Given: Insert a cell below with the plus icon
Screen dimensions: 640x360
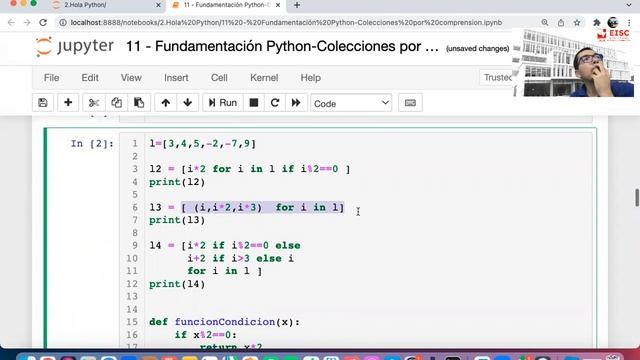Looking at the screenshot, I should click(68, 103).
